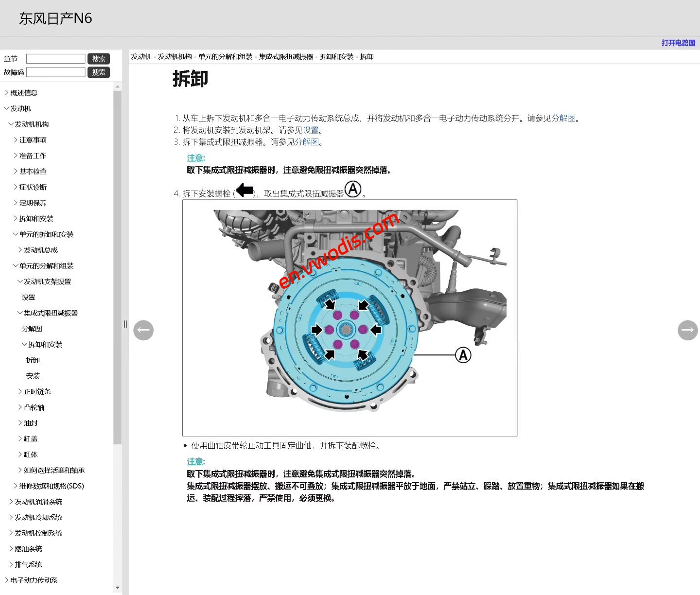Screen dimensions: 700x595
Task: Open the 设置 link in step 2
Action: point(311,130)
